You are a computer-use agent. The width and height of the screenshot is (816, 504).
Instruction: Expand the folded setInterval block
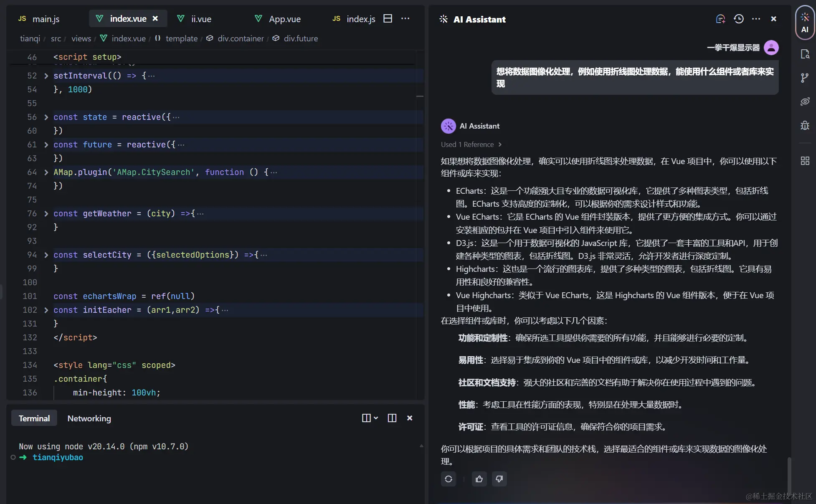(x=46, y=76)
